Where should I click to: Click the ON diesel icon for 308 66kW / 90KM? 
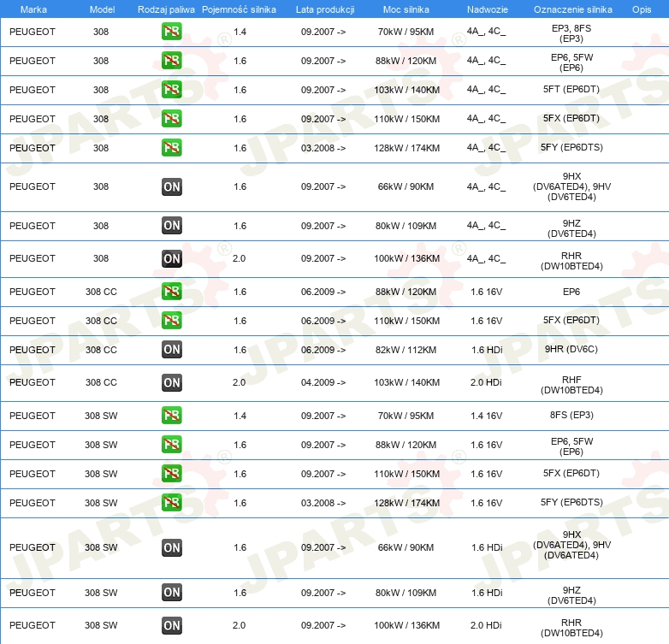pos(171,186)
